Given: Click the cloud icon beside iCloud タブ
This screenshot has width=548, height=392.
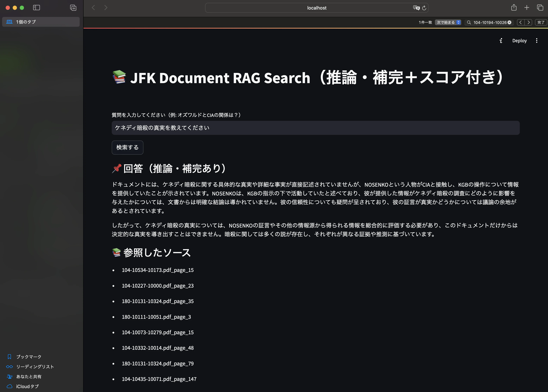Looking at the screenshot, I should pos(9,386).
